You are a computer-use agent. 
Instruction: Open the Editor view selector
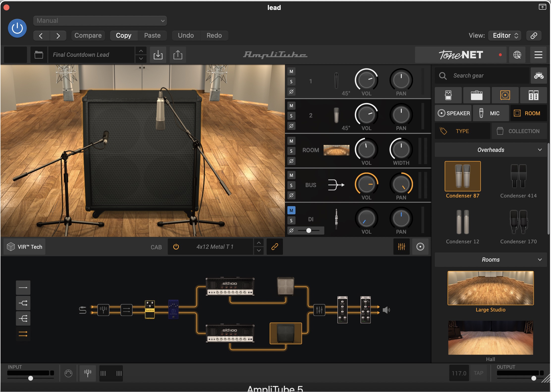pos(505,35)
